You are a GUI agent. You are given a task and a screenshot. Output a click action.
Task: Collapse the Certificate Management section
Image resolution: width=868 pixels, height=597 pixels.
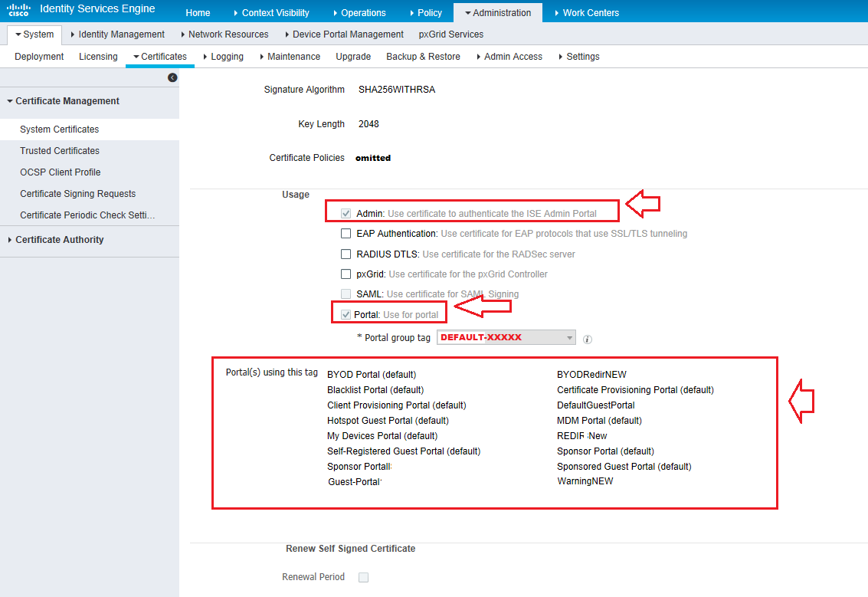pyautogui.click(x=63, y=101)
